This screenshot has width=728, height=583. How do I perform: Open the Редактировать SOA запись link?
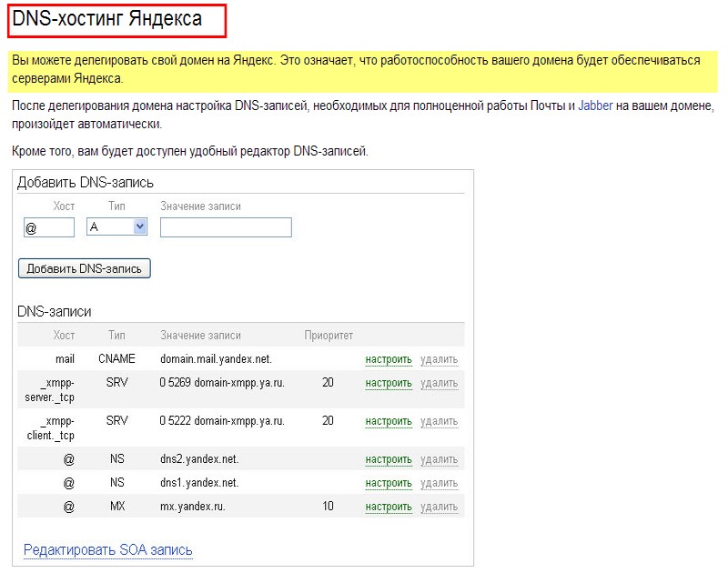coord(107,550)
